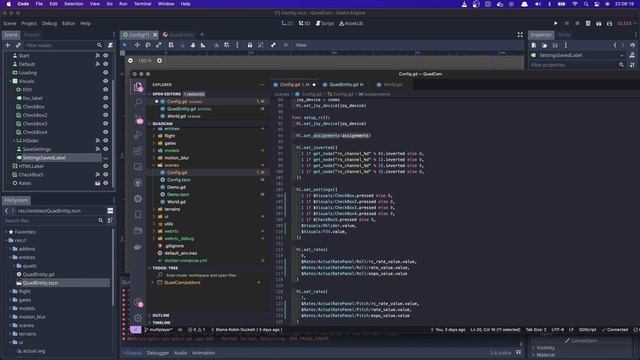Click the lock selected node icon
640x360 pixels.
point(250,45)
